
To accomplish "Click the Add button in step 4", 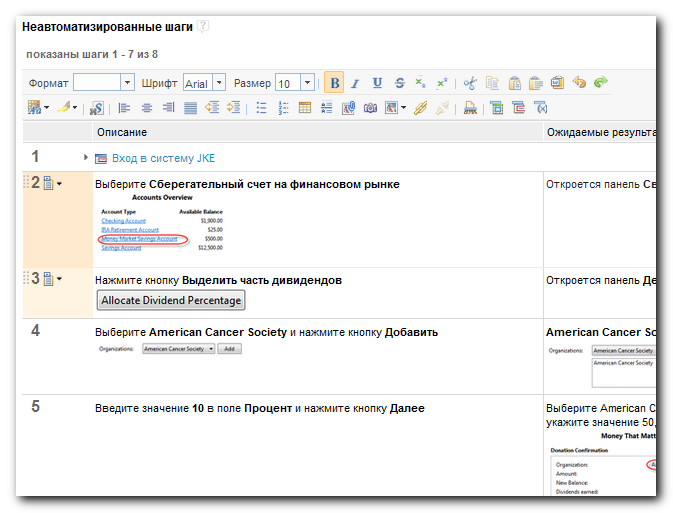I will tap(230, 349).
